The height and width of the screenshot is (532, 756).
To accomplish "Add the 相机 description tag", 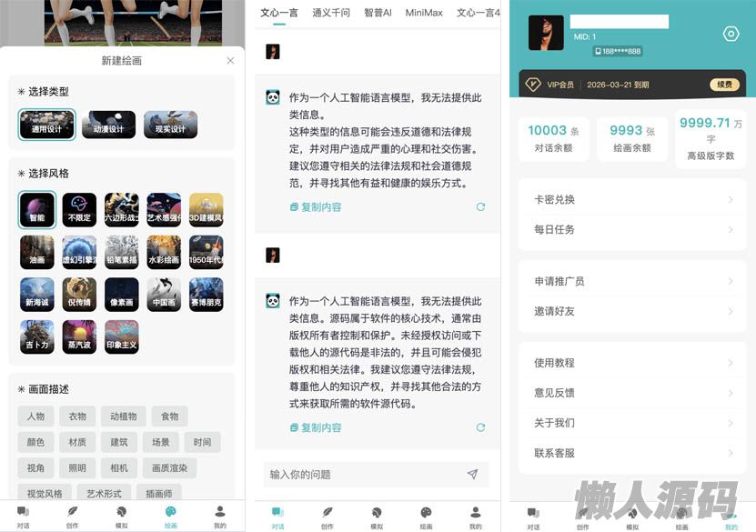I will 119,468.
